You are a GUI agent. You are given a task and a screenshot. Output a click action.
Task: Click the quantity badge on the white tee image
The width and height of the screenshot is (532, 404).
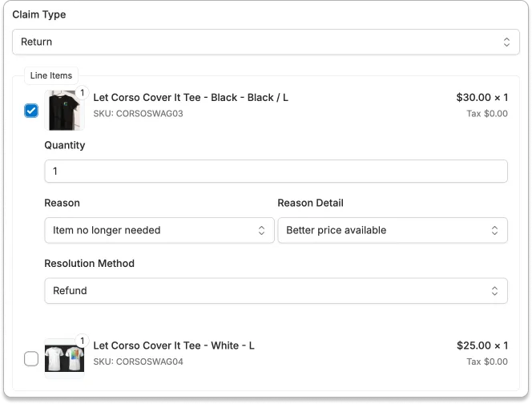[82, 341]
